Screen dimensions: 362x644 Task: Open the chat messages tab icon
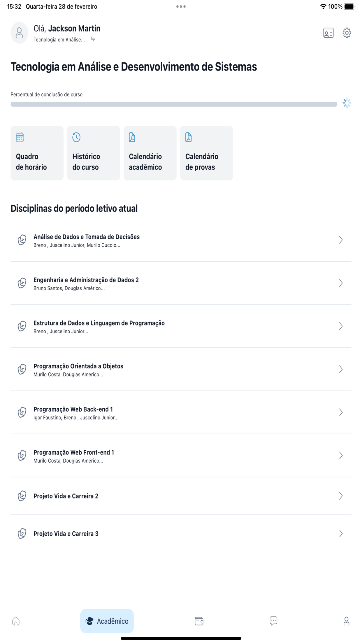click(273, 621)
